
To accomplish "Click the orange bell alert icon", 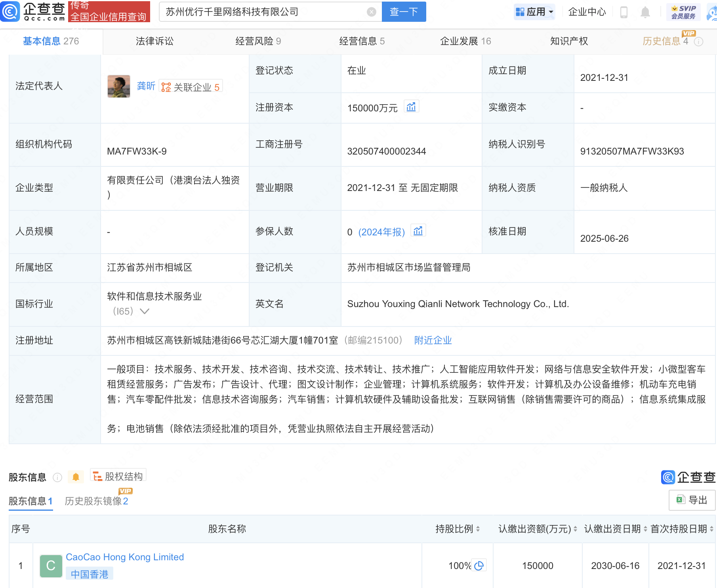I will (x=76, y=477).
